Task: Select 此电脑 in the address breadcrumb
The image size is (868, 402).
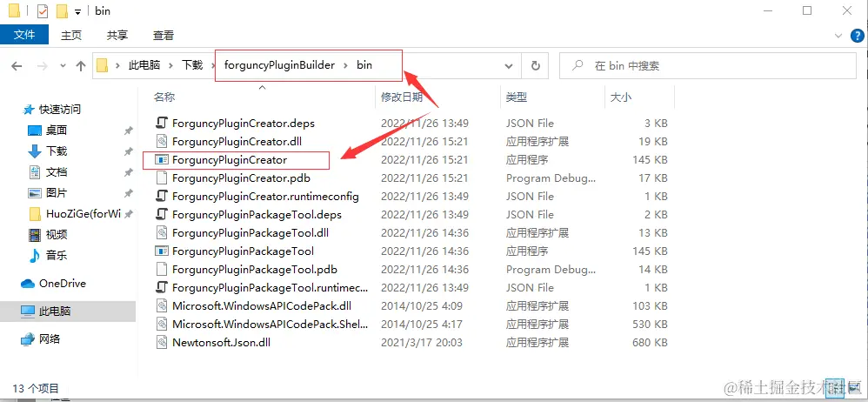Action: pyautogui.click(x=144, y=65)
